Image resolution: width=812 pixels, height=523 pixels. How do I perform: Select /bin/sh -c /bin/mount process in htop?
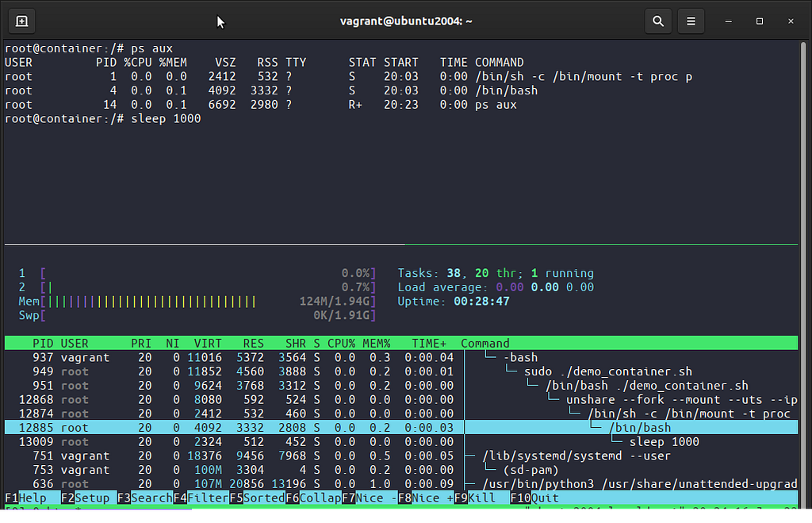point(401,413)
